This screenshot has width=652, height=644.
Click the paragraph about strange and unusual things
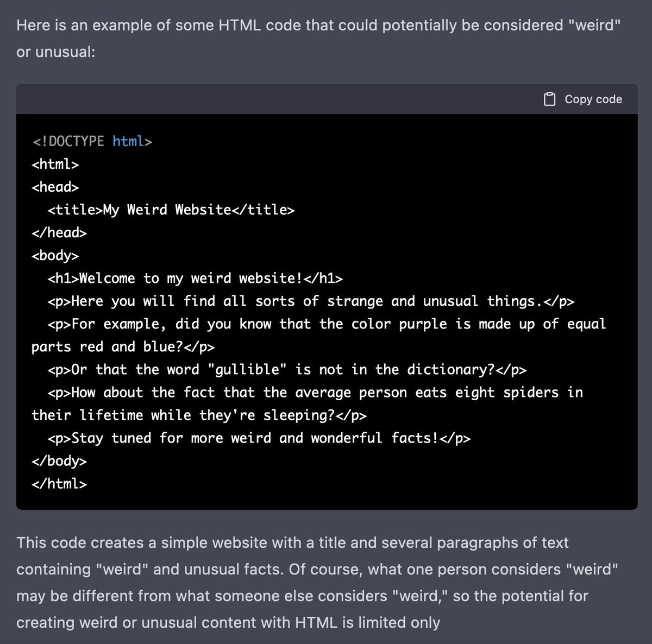tap(311, 301)
